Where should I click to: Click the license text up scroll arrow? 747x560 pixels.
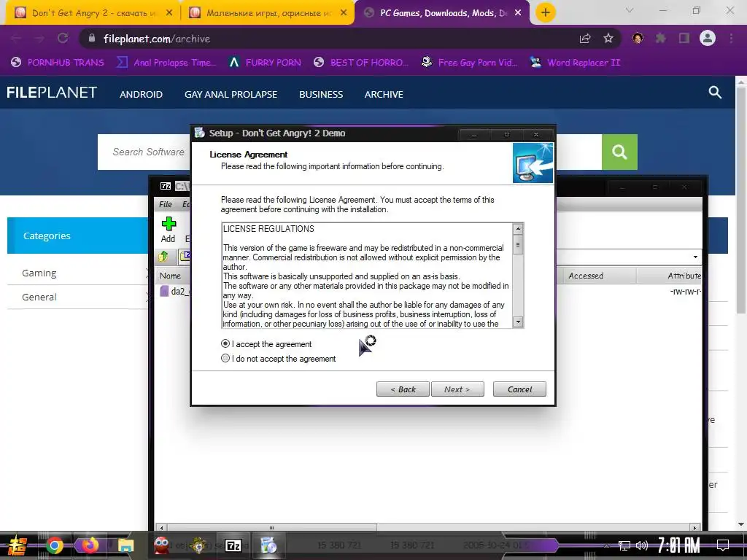(x=518, y=229)
